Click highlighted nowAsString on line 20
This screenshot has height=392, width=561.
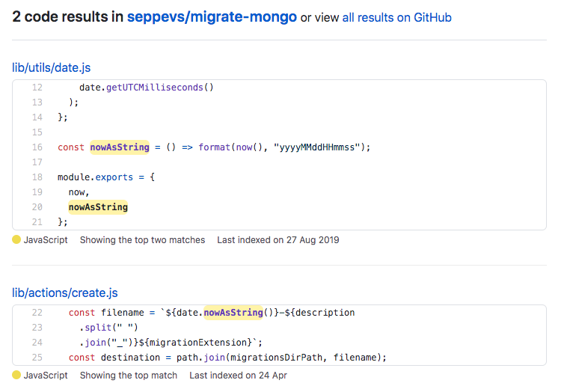point(98,207)
